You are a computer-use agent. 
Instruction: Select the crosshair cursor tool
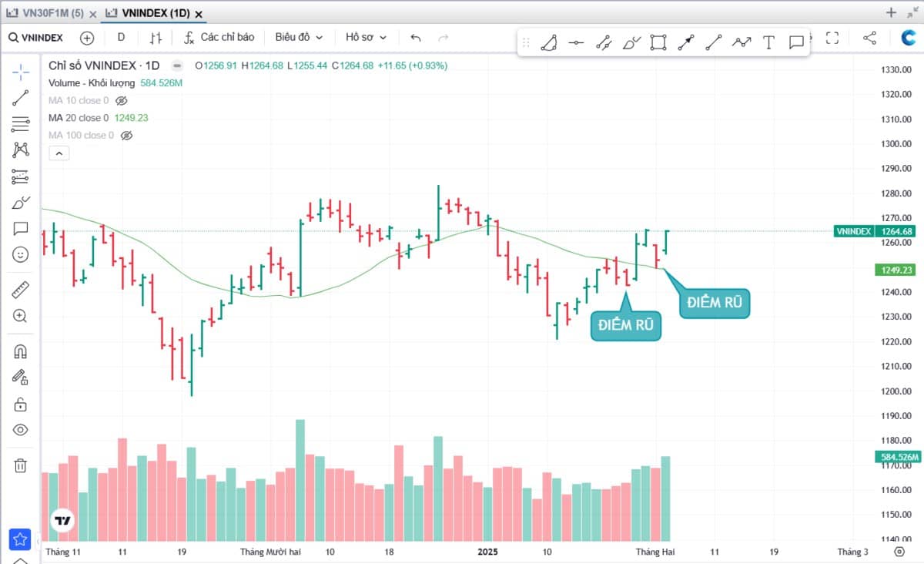pyautogui.click(x=20, y=72)
